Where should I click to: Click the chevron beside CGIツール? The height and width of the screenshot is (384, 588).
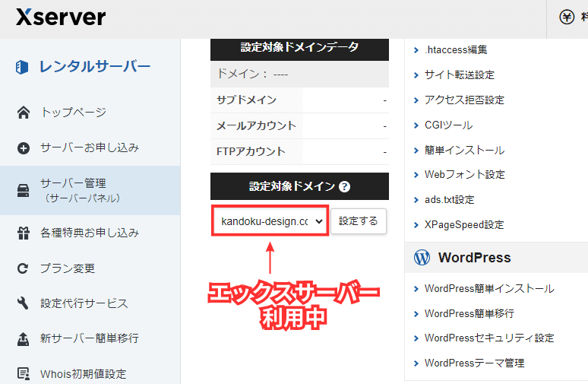[416, 125]
